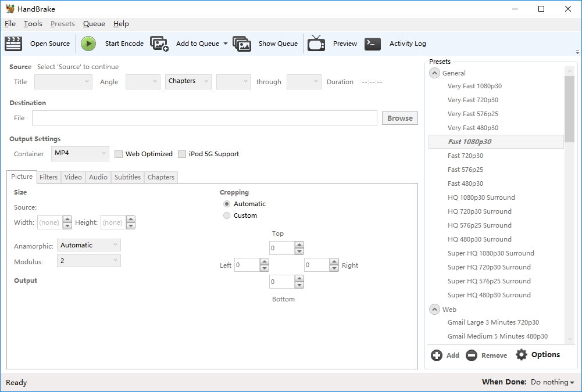
Task: Switch to the Filters tab
Action: click(49, 177)
